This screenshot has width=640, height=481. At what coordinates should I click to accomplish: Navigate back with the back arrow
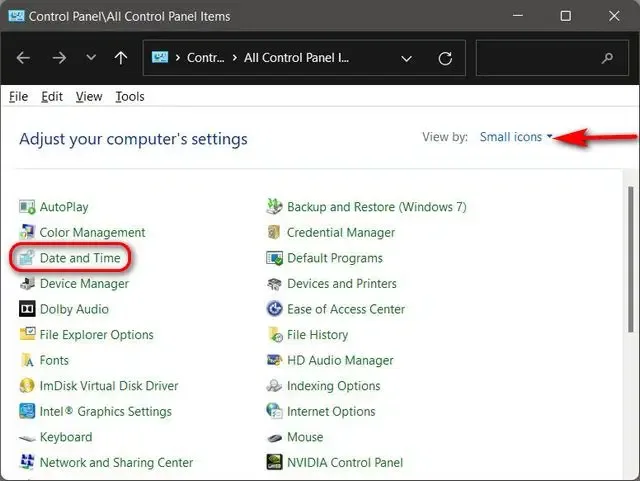tap(23, 58)
